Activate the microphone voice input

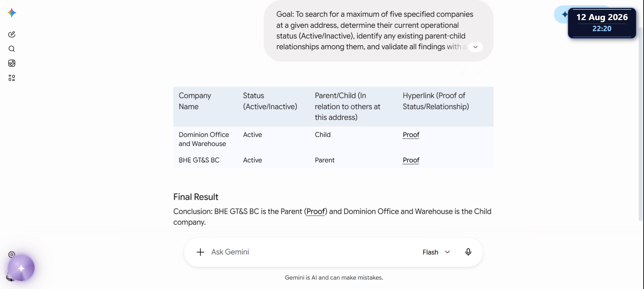pos(468,252)
